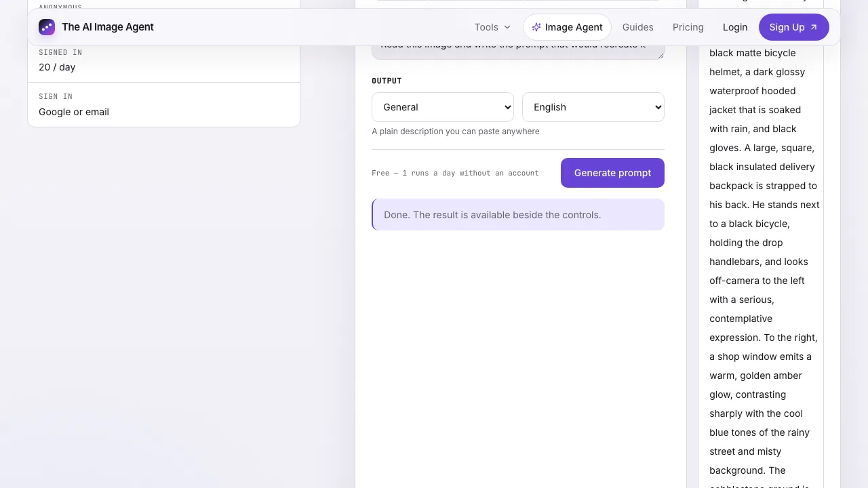Click the OUTPUT section label
868x488 pixels.
[x=387, y=81]
